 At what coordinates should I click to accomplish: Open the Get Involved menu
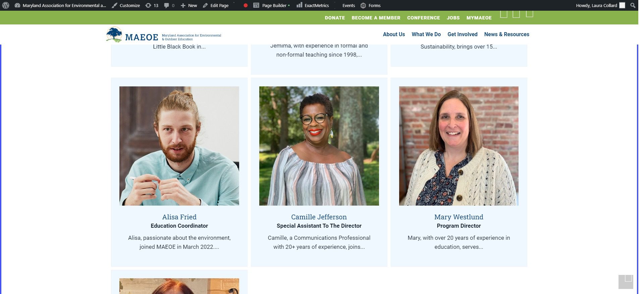(x=462, y=34)
